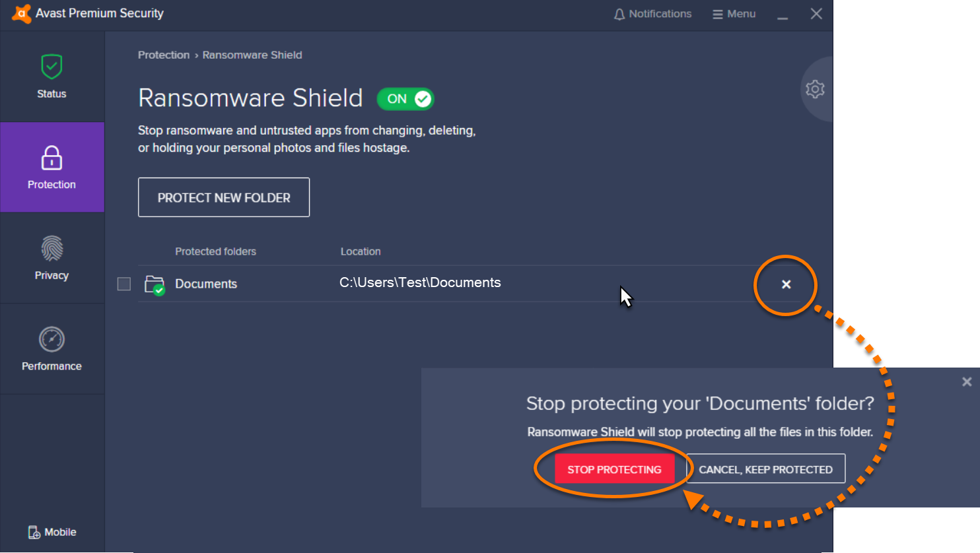Go back via Protection breadcrumb

pos(164,55)
